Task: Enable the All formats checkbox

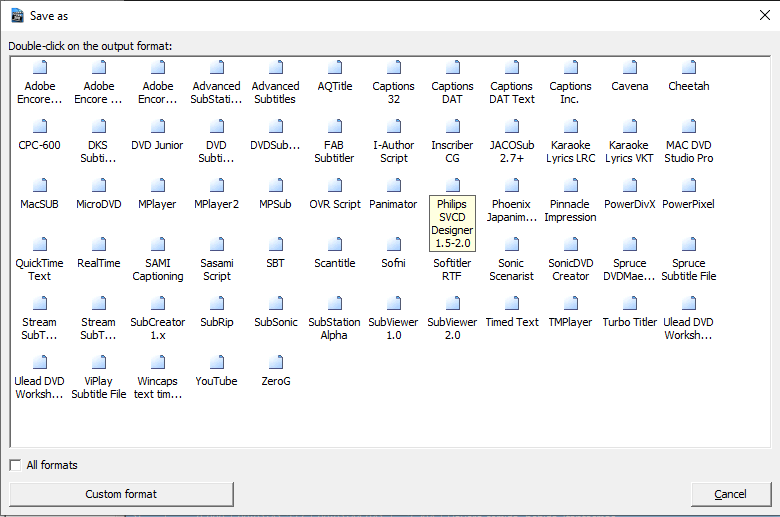Action: tap(15, 465)
